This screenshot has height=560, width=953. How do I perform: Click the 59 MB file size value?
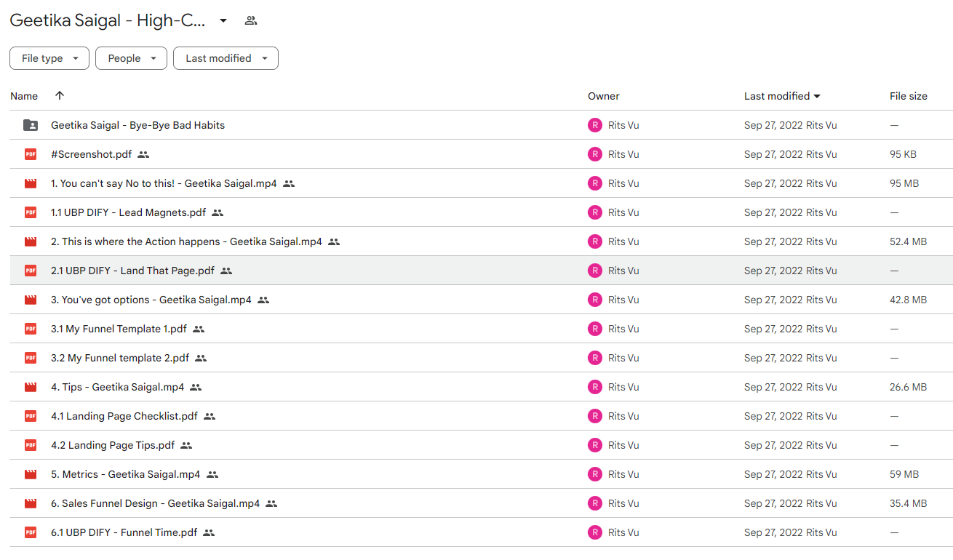pyautogui.click(x=904, y=474)
